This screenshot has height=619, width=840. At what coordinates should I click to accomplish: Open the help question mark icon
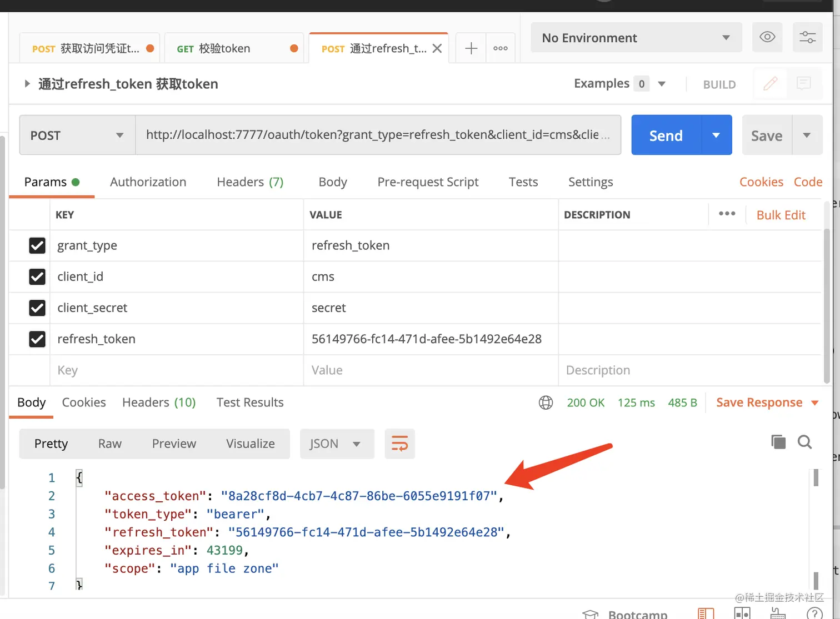point(814,613)
